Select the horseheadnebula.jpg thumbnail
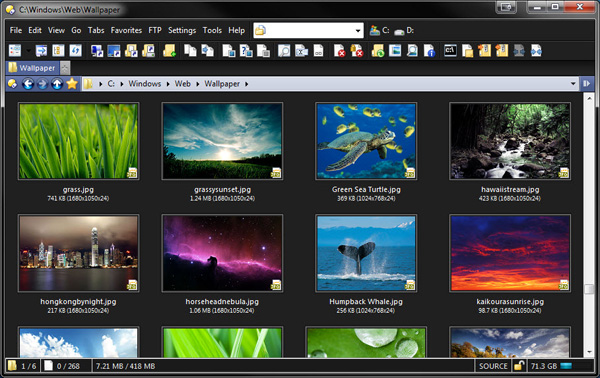Viewport: 600px width, 378px height. 222,253
